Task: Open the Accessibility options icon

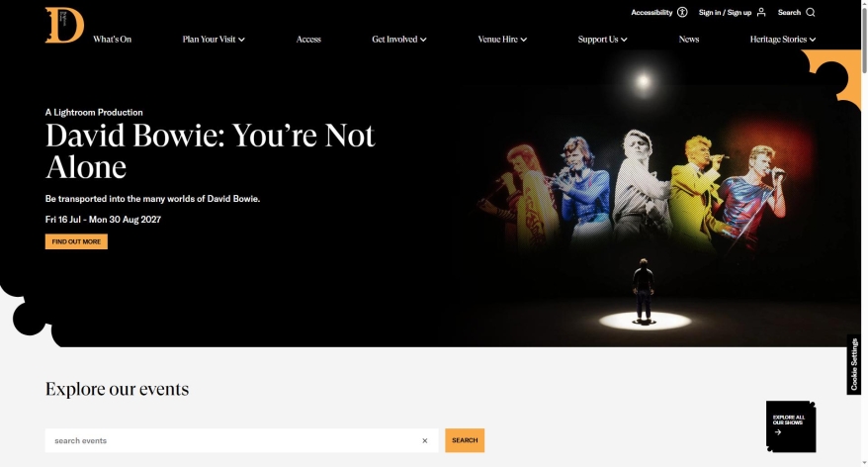Action: click(x=682, y=12)
